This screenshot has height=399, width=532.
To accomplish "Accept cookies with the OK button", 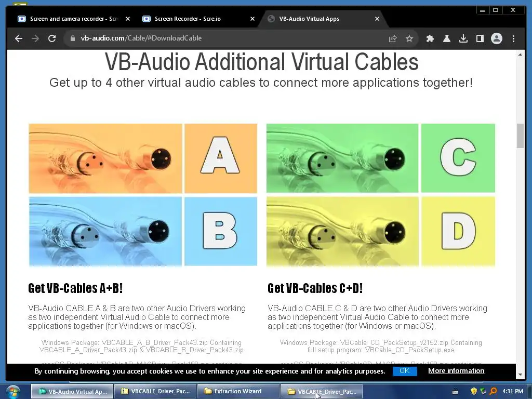I will 404,371.
